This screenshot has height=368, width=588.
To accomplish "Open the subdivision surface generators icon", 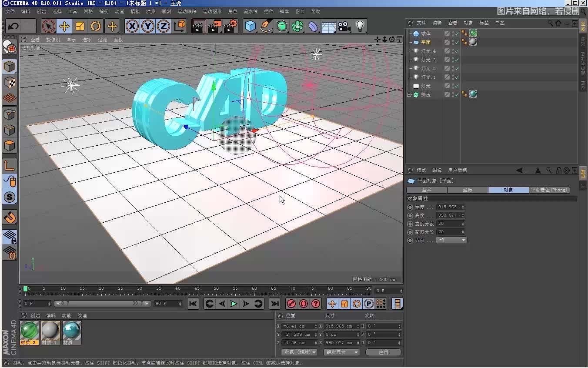I will (282, 27).
